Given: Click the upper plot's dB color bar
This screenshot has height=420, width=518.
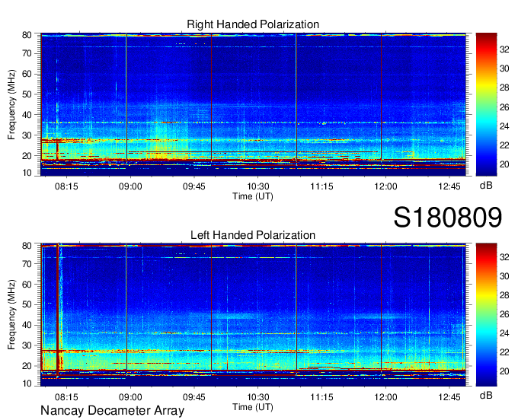Looking at the screenshot, I should (x=486, y=104).
